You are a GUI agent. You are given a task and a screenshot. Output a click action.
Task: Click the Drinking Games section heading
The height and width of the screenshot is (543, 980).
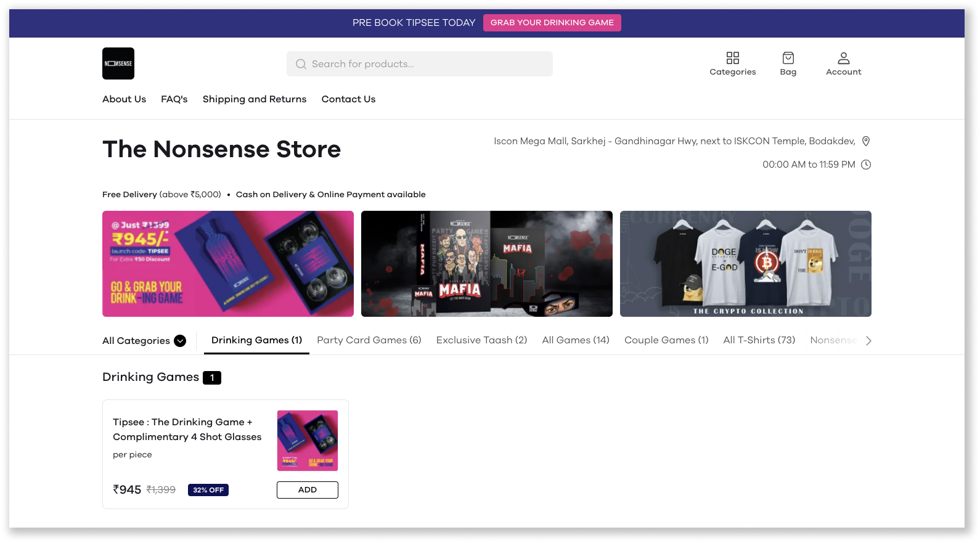point(150,377)
